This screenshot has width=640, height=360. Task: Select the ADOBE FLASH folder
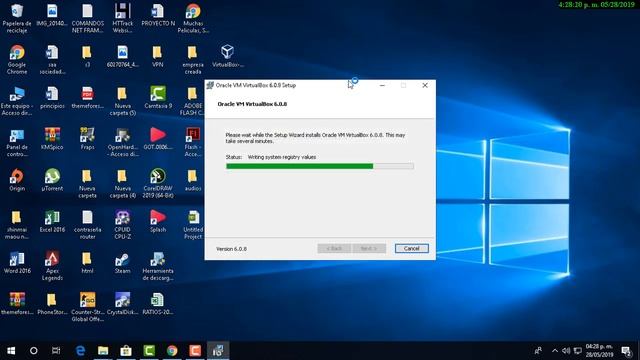point(192,101)
